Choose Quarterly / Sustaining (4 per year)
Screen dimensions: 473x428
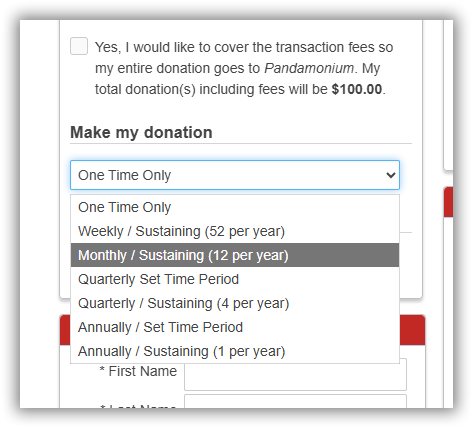(235, 303)
